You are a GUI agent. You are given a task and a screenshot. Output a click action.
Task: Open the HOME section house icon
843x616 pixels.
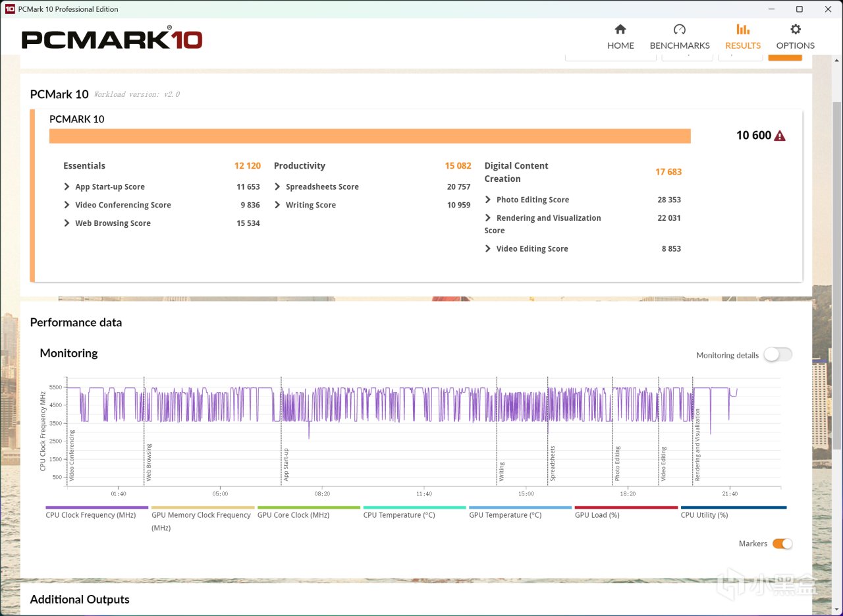(620, 30)
